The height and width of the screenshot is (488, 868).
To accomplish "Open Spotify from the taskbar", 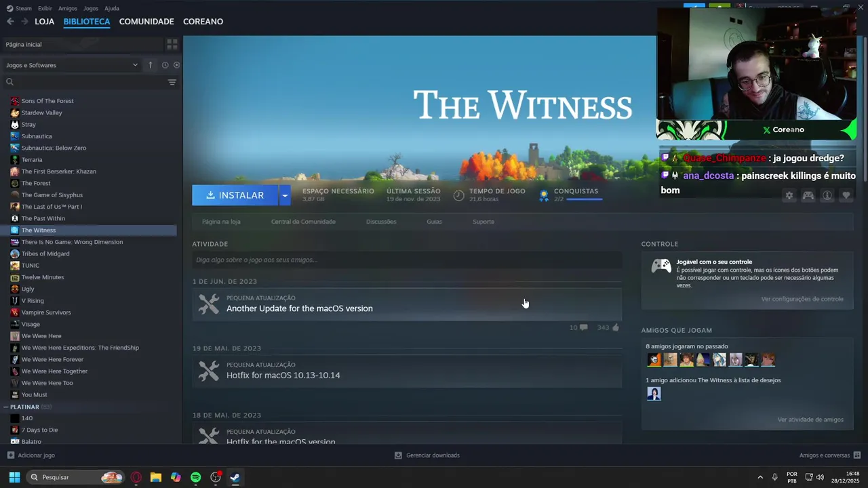I will point(195,477).
